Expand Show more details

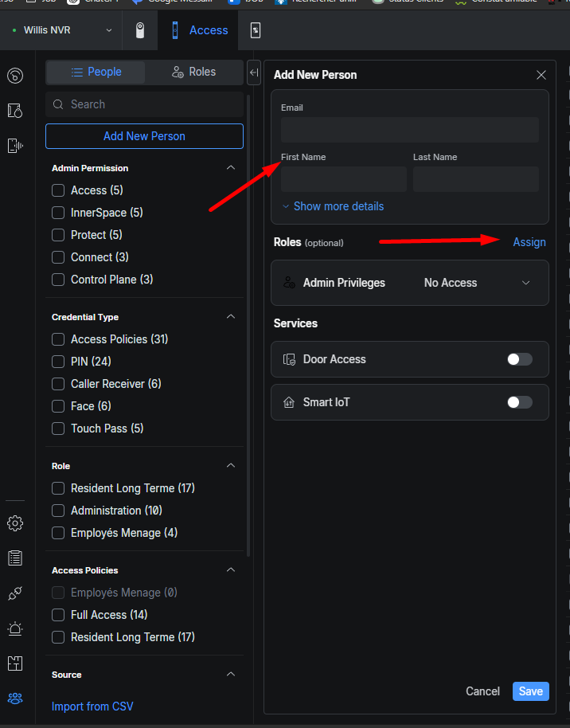(x=334, y=206)
